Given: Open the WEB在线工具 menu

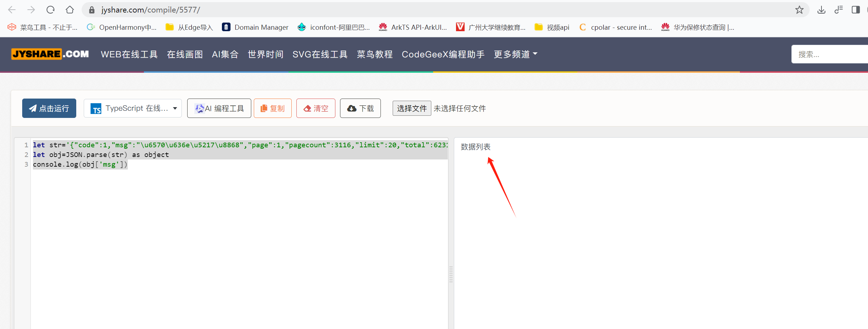Looking at the screenshot, I should 129,54.
